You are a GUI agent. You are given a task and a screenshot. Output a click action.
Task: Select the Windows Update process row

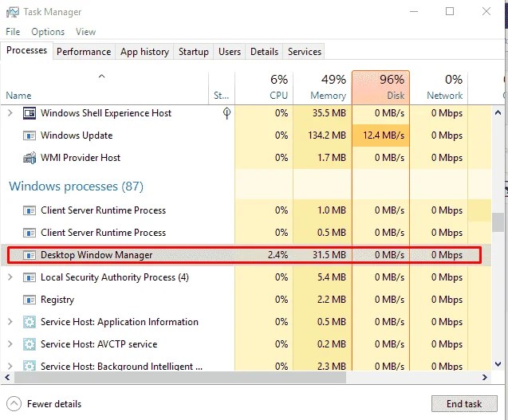point(246,135)
